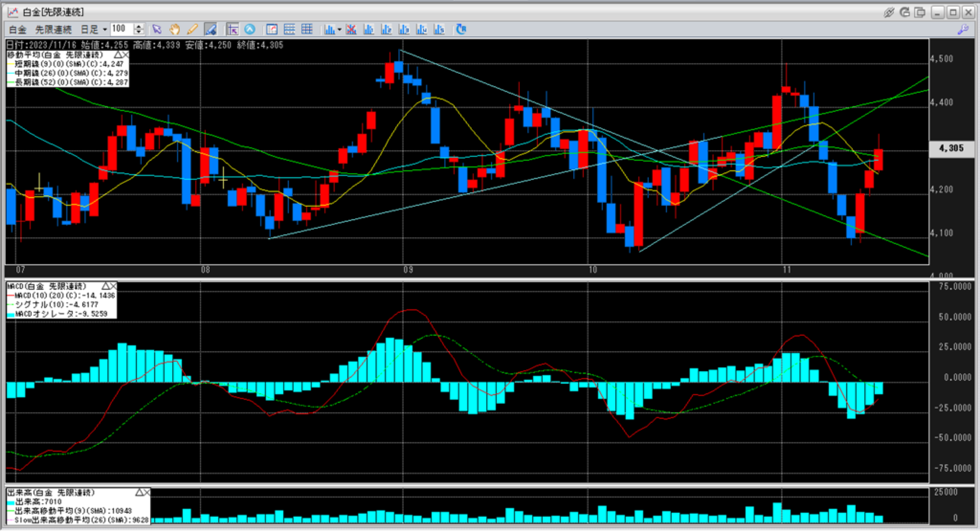Open the wrench settings icon

963,30
